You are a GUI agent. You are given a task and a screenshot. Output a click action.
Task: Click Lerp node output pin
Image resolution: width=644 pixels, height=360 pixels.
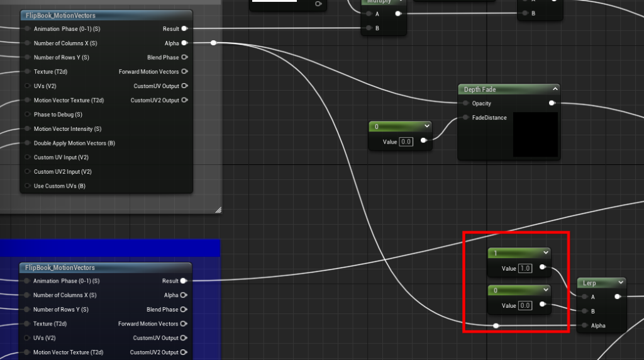[x=618, y=296]
